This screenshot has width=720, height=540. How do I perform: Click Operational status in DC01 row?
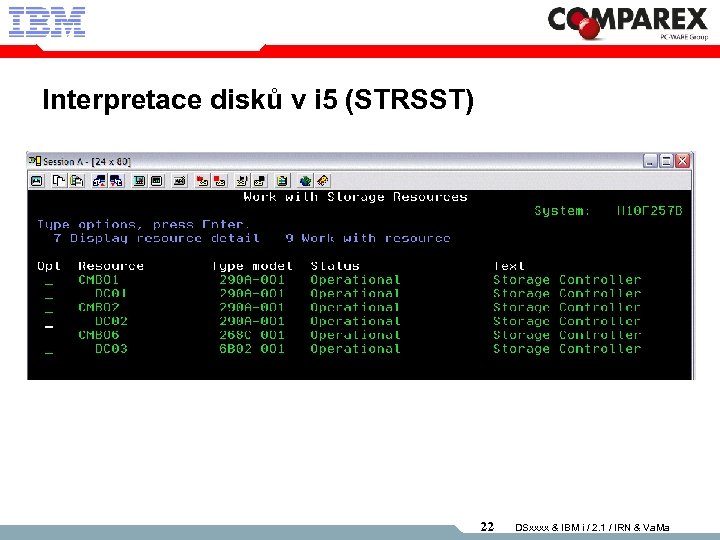355,293
